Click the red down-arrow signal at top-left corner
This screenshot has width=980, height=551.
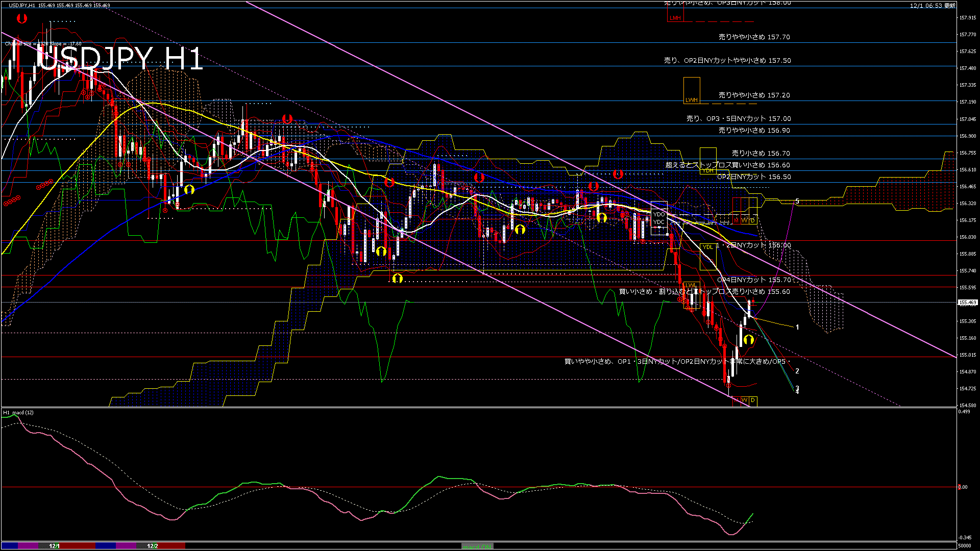click(x=21, y=19)
